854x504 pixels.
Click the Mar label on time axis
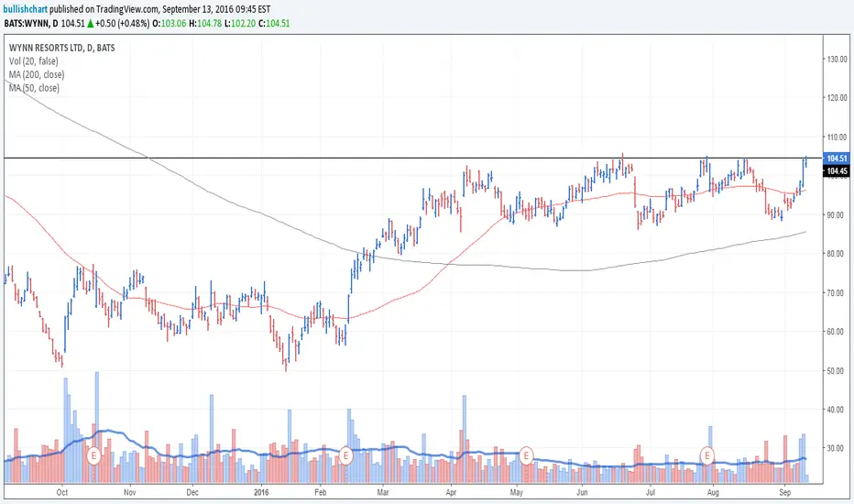point(383,493)
